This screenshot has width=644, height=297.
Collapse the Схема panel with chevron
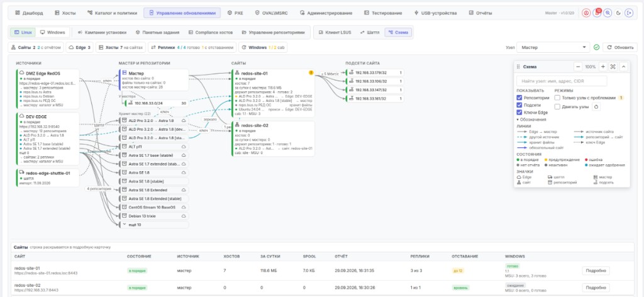click(x=623, y=67)
